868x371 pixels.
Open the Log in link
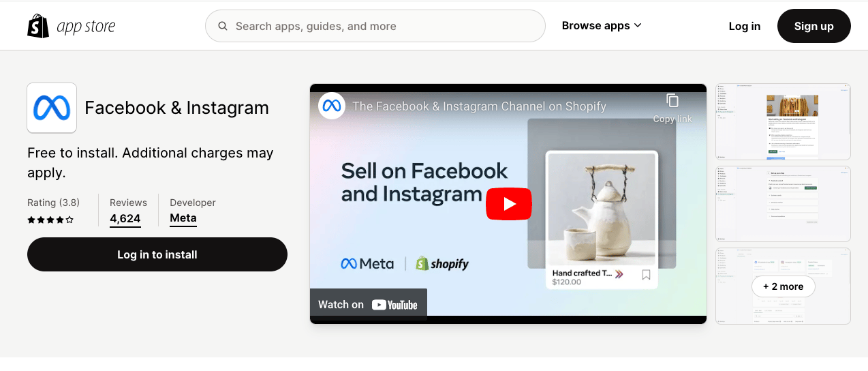[744, 27]
